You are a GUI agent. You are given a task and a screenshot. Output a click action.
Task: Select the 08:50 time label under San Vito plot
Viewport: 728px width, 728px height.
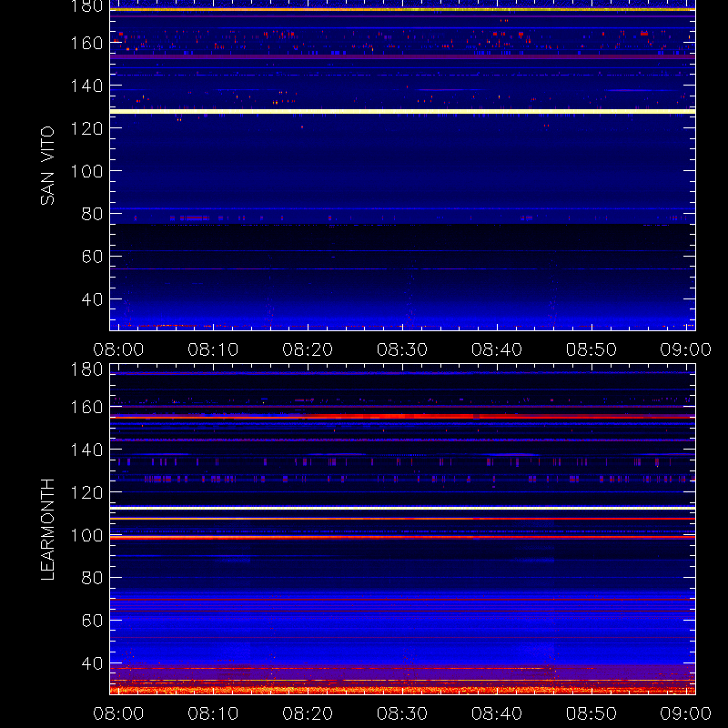[x=591, y=349]
